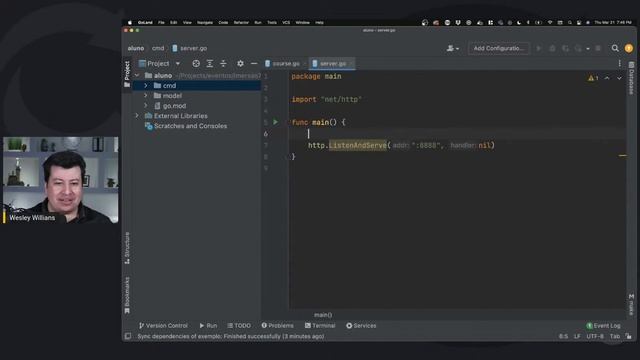Viewport: 640px width, 360px height.
Task: Switch to the course.go editor tab
Action: pos(285,63)
